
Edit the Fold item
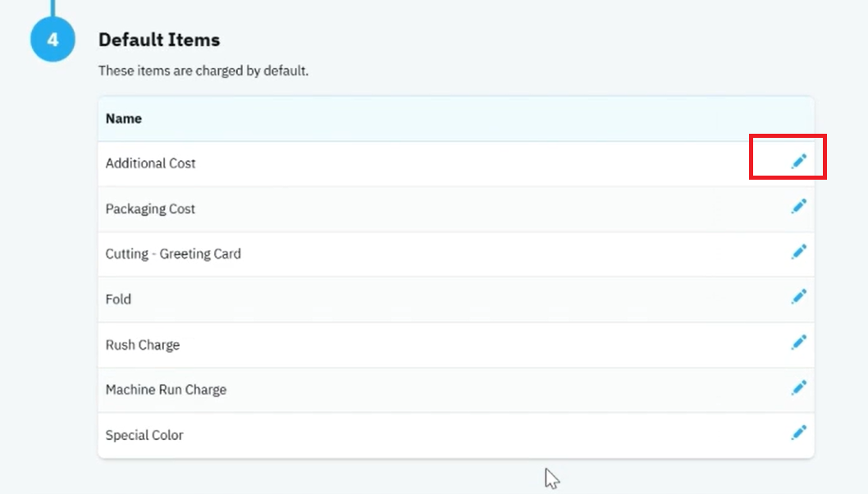[799, 297]
